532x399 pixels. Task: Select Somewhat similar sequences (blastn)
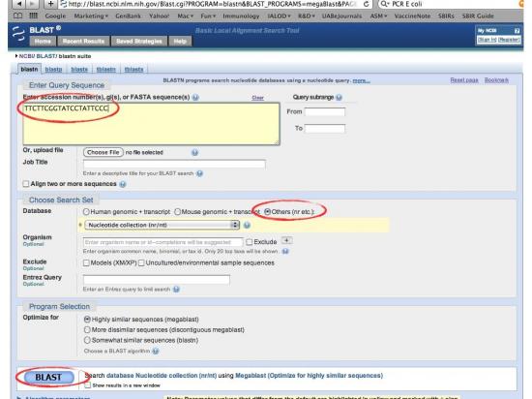click(87, 340)
